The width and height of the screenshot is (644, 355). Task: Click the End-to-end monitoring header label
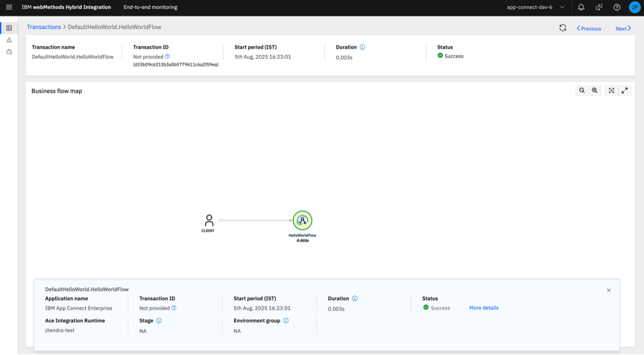click(x=151, y=7)
